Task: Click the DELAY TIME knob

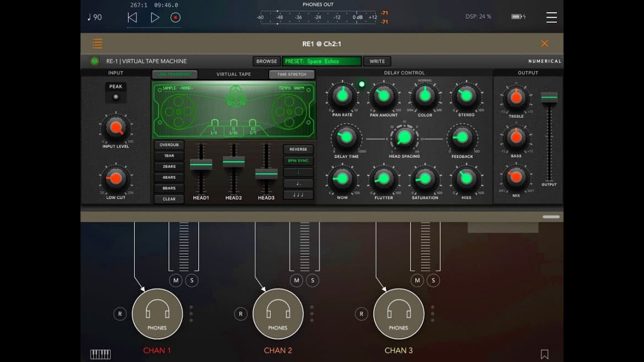Action: point(346,138)
